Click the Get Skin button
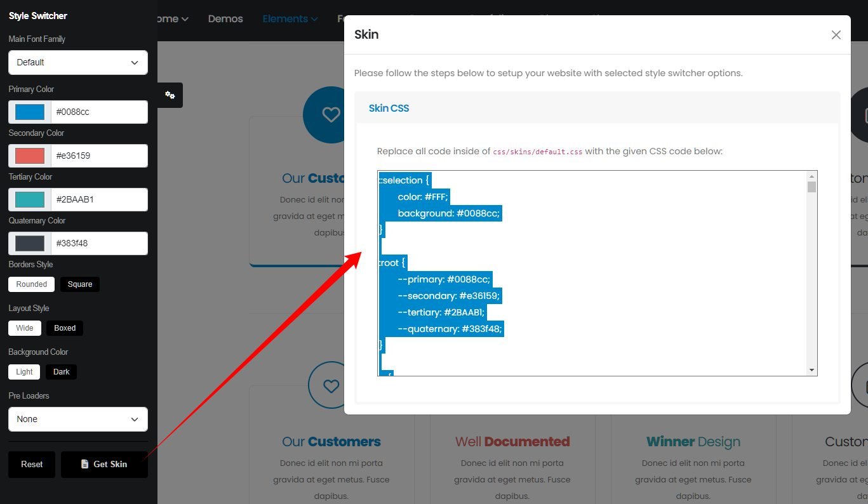868x504 pixels. click(x=104, y=465)
